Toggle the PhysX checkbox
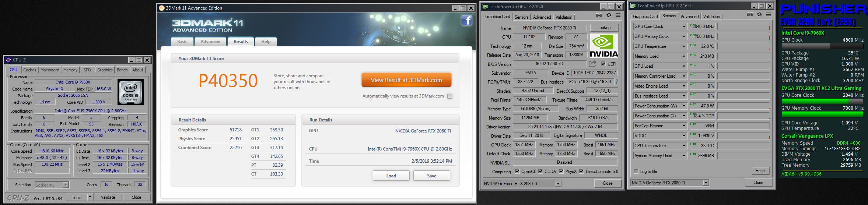868x205 pixels. pyautogui.click(x=561, y=172)
